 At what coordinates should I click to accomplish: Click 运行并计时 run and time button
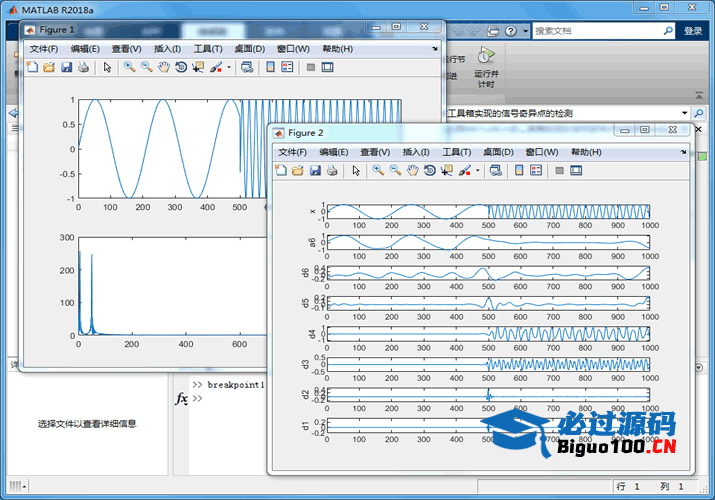click(x=486, y=67)
